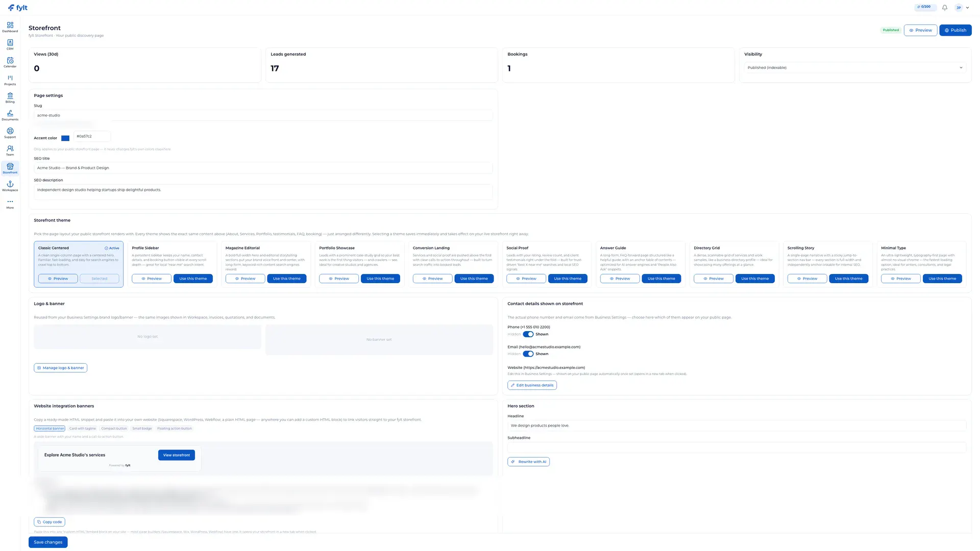
Task: Open the More menu in sidebar
Action: click(10, 204)
